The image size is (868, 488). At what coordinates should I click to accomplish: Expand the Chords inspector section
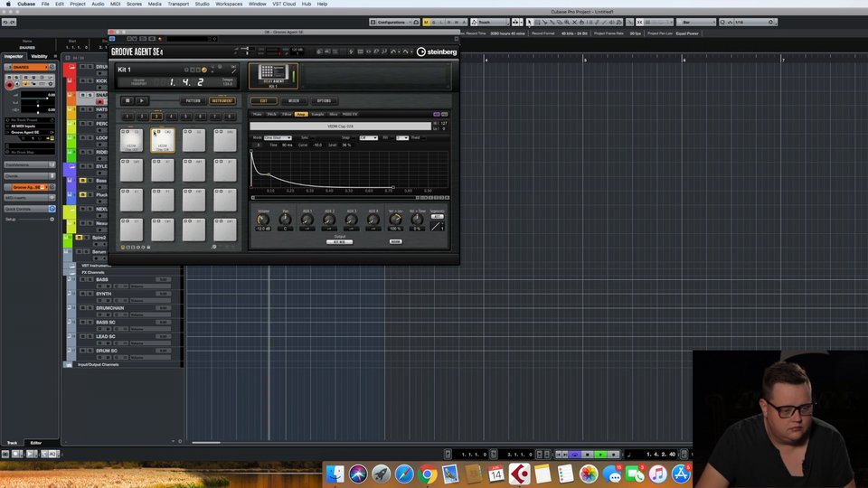[x=29, y=176]
